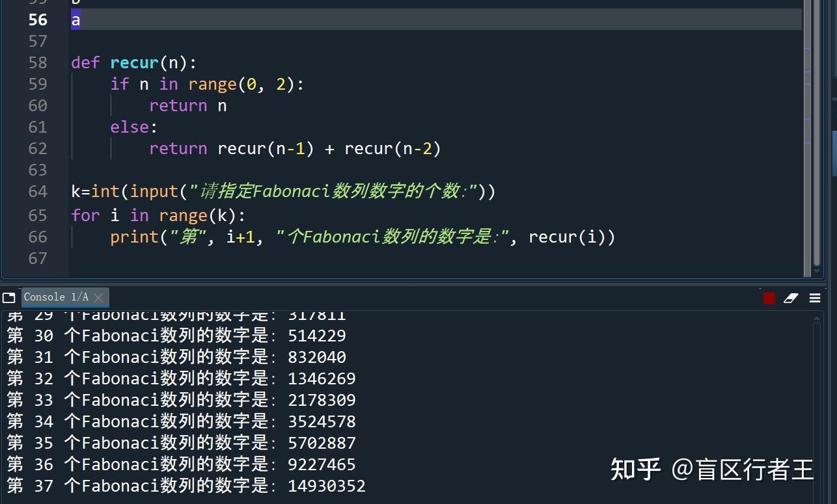This screenshot has height=504, width=837.
Task: Click line number 67 in the gutter
Action: click(x=37, y=258)
